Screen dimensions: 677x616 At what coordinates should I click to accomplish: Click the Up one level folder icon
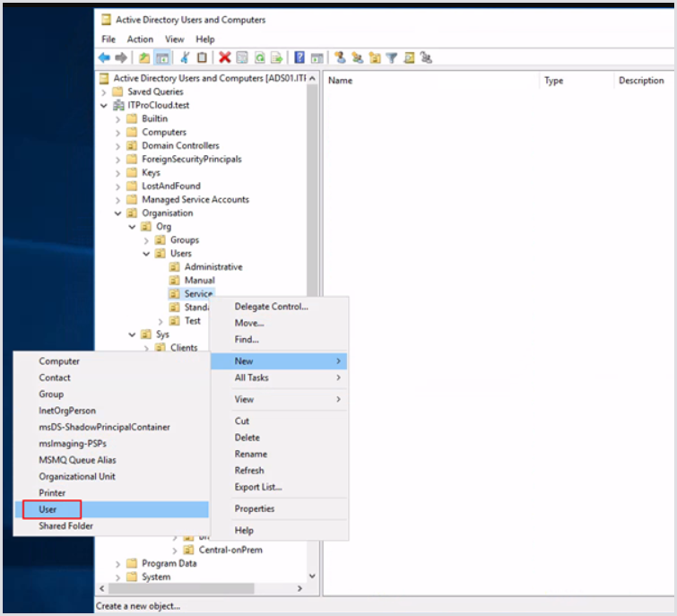[x=143, y=57]
